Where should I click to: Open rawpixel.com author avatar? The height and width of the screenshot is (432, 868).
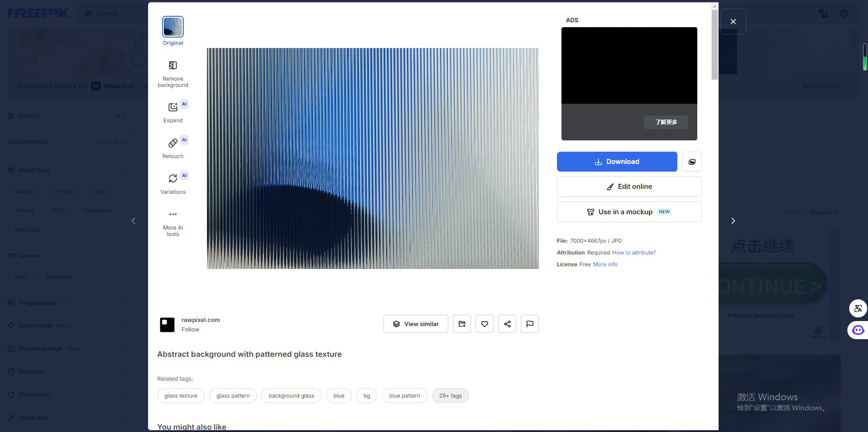(167, 325)
